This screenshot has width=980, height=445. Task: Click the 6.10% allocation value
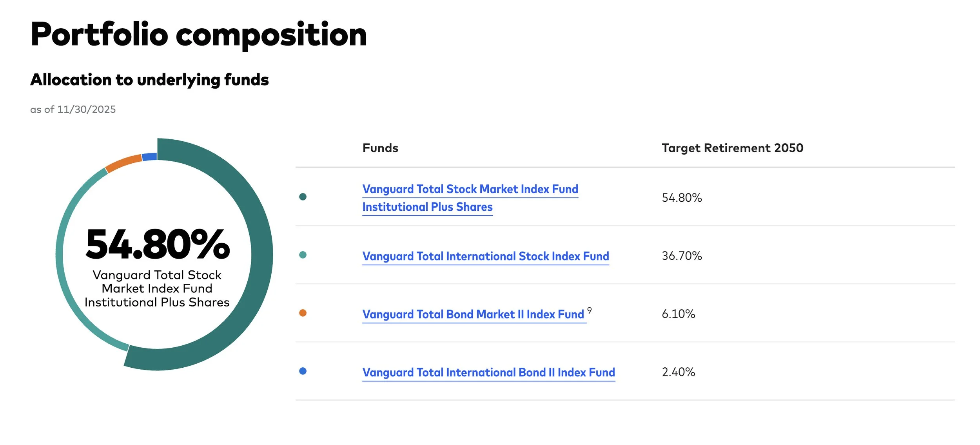pos(678,314)
